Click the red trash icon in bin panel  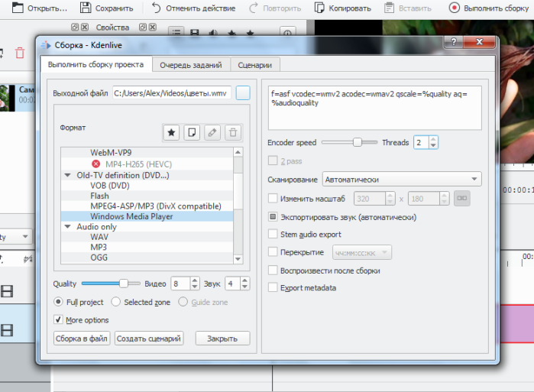(20, 53)
